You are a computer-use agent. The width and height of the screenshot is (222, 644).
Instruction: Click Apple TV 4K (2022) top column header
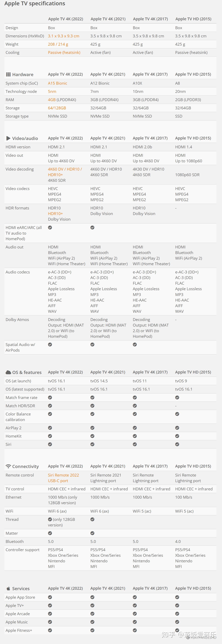[x=66, y=19]
